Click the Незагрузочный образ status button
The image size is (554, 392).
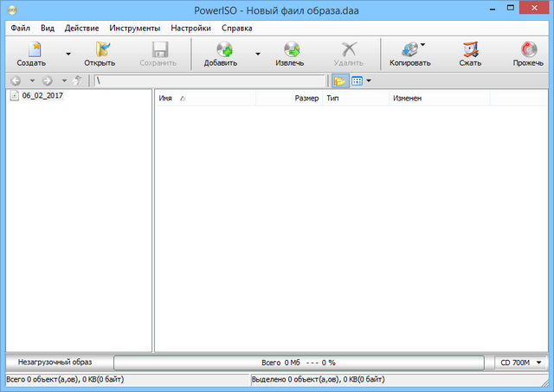tap(55, 362)
